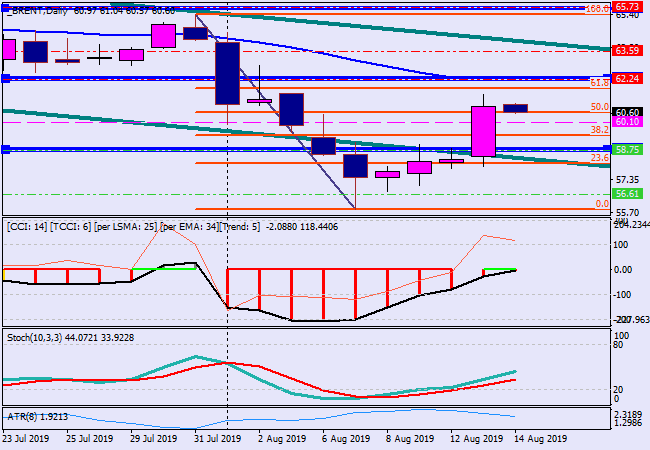Screen dimensions: 650x450
Task: Select the current price 60.60 black label
Action: click(627, 112)
